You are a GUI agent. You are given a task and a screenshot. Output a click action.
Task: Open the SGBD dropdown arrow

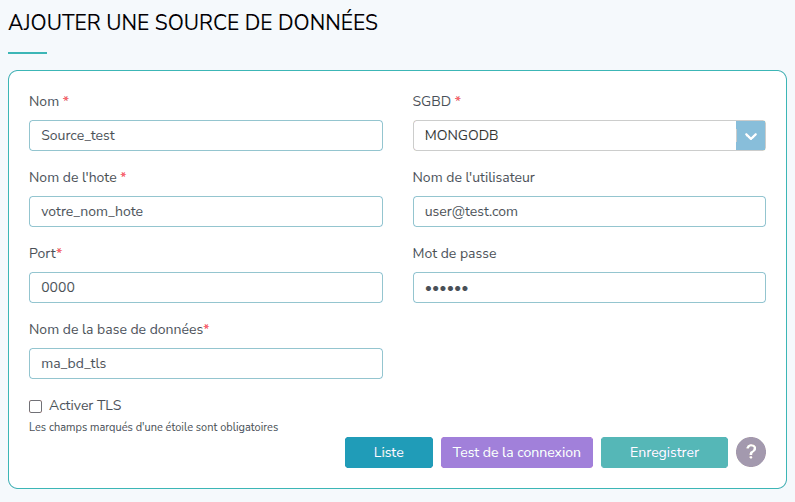click(x=750, y=135)
